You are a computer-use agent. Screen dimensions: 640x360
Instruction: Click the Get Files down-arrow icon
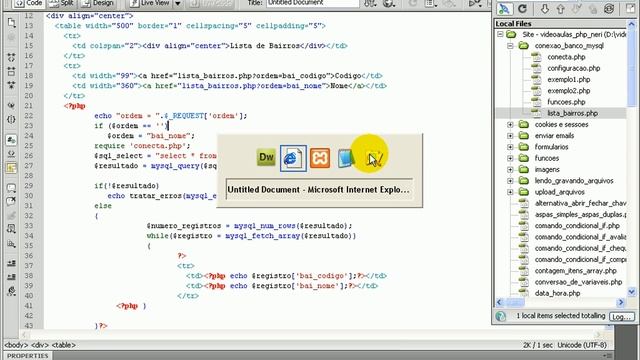(x=544, y=9)
